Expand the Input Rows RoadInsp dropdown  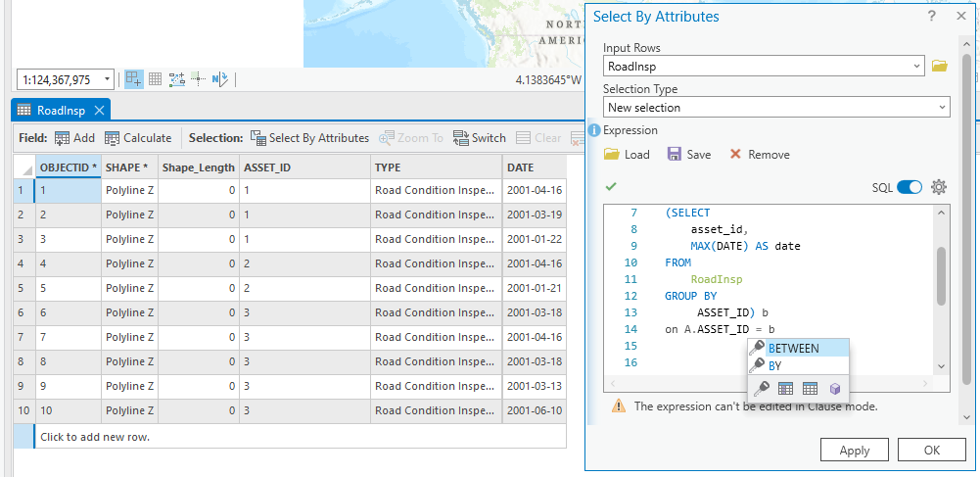(916, 67)
